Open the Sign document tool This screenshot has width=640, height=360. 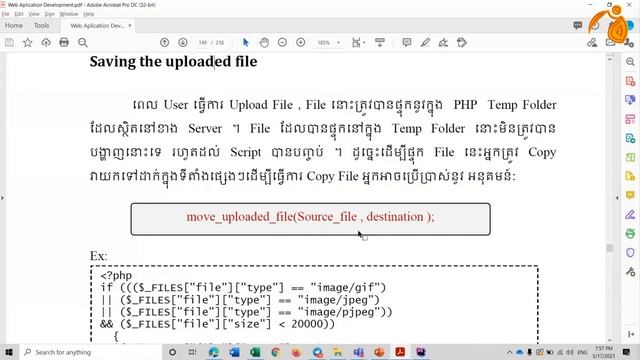pyautogui.click(x=443, y=42)
